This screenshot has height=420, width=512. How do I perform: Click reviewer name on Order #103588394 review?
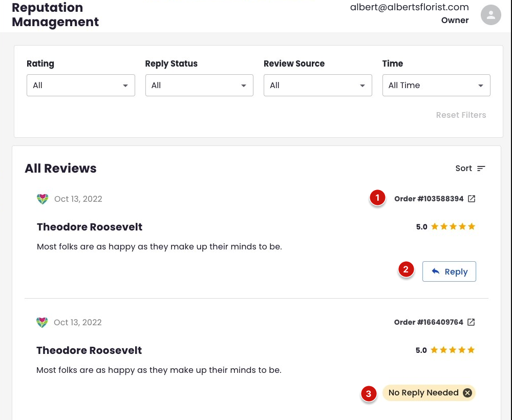tap(90, 227)
